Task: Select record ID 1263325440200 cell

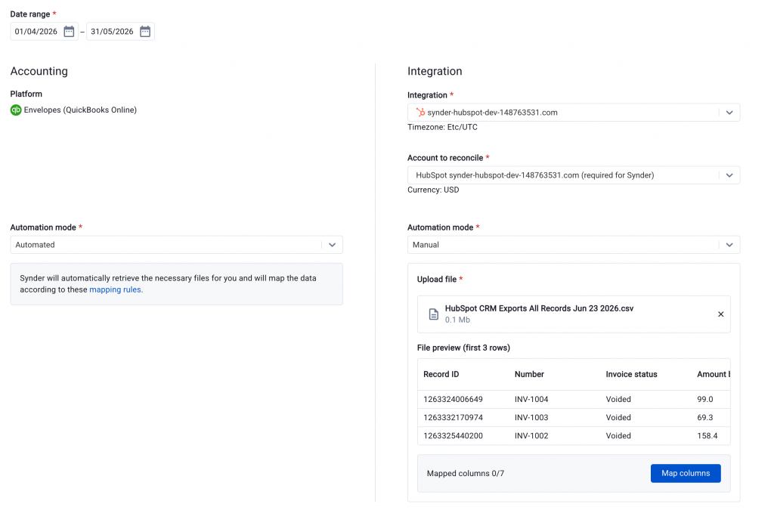Action: click(454, 436)
